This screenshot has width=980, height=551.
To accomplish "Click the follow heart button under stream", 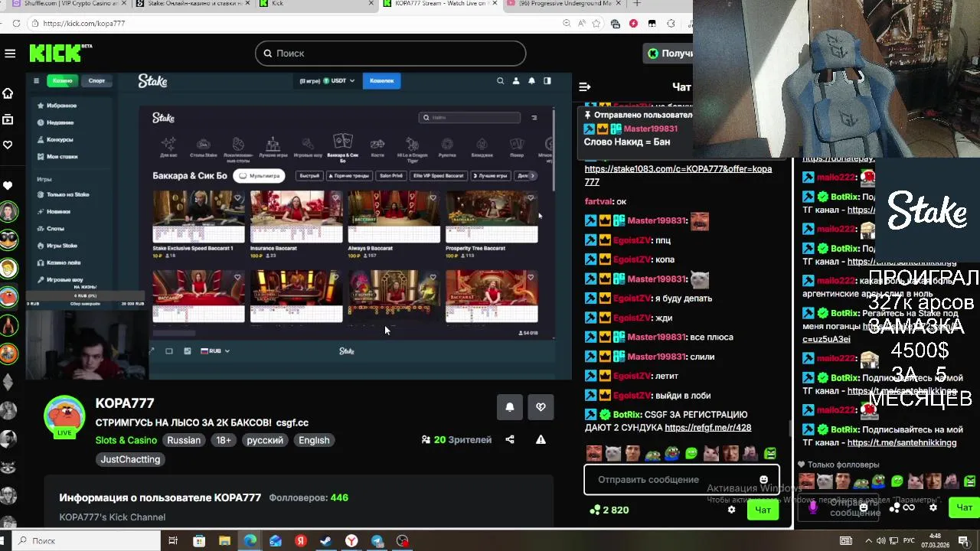I will coord(541,407).
